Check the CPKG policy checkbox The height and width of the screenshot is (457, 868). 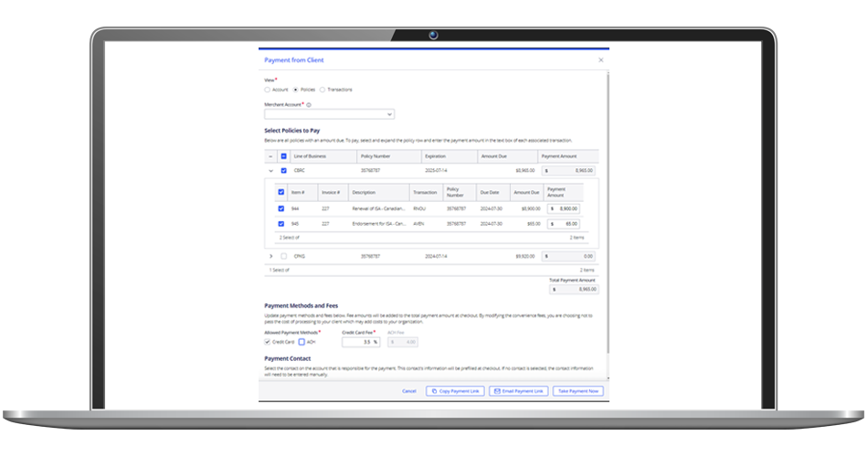pyautogui.click(x=283, y=257)
